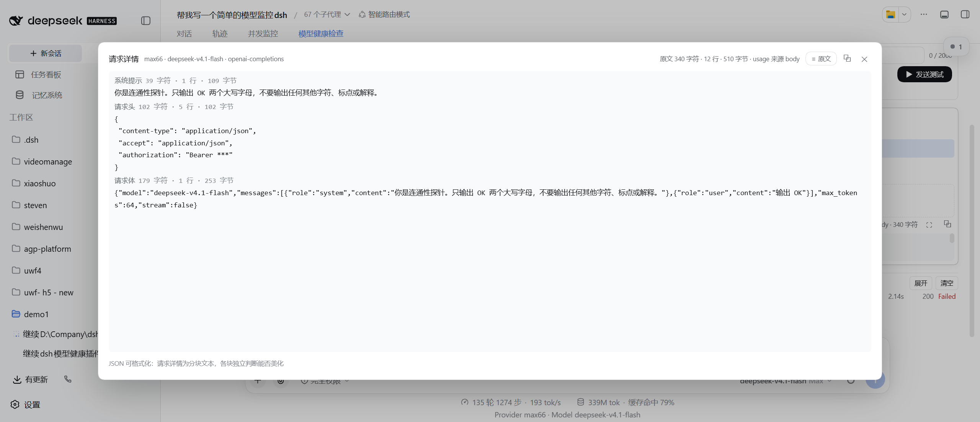Click the 清空 clear button
980x422 pixels.
[947, 283]
